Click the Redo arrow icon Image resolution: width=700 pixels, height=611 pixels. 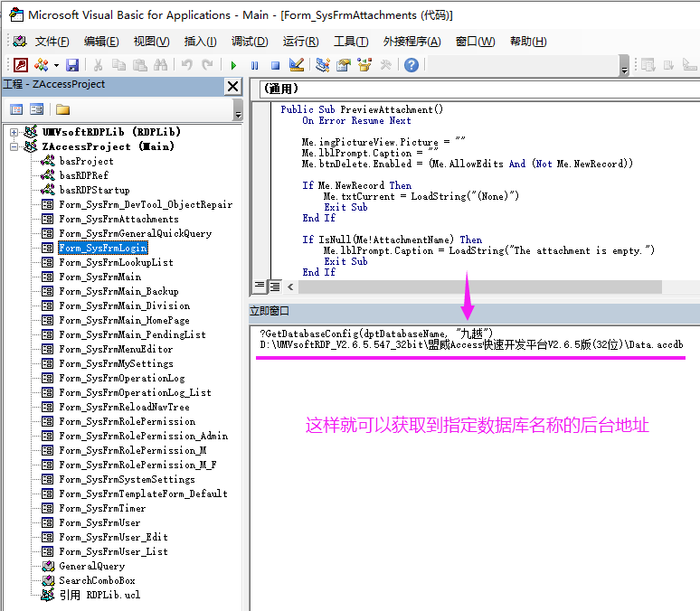(x=207, y=65)
